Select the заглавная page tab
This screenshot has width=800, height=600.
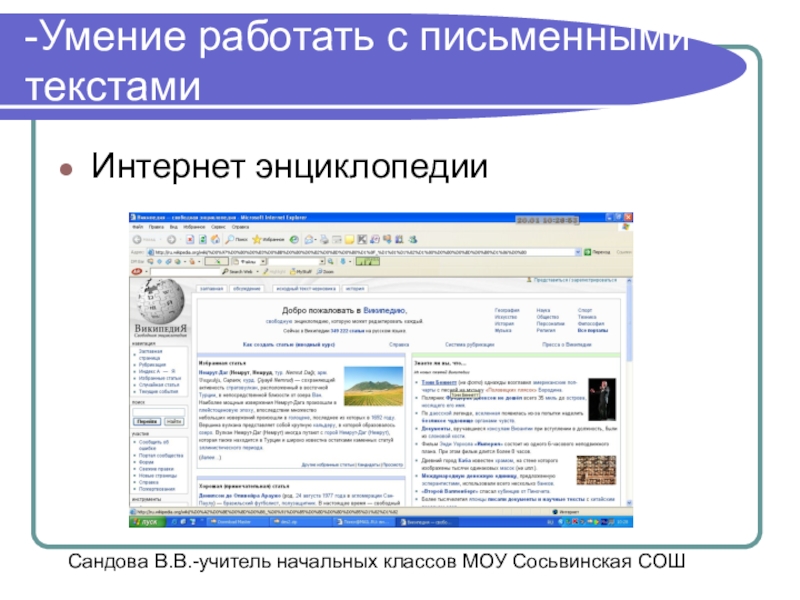pos(211,288)
